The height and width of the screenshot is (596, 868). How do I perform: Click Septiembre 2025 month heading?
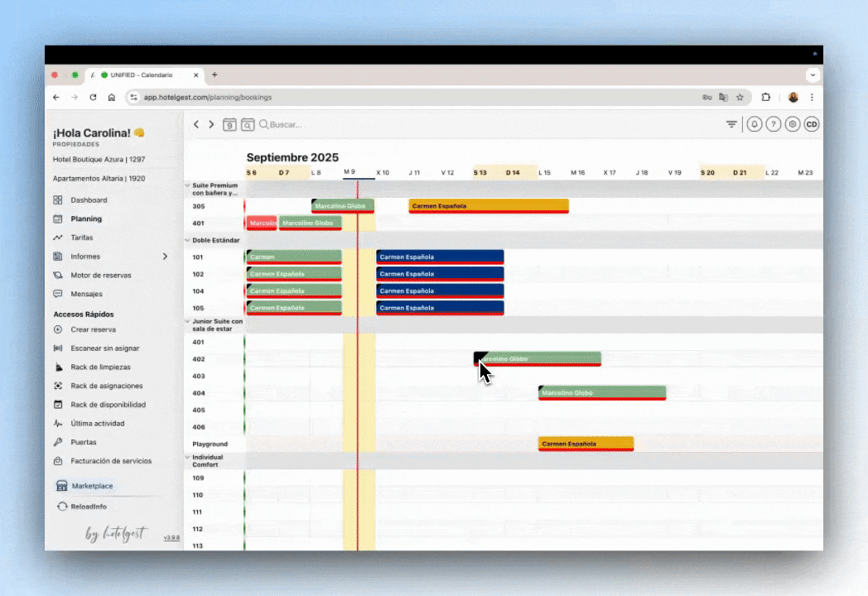pyautogui.click(x=292, y=158)
